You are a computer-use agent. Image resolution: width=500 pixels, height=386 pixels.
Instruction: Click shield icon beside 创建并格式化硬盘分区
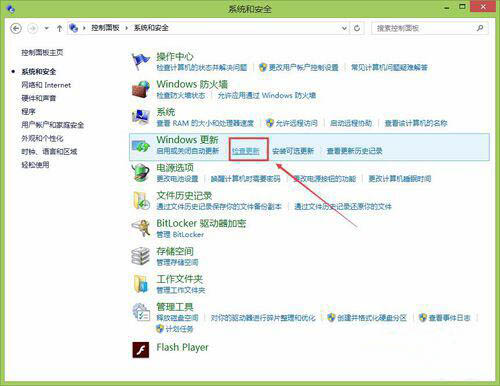331,318
